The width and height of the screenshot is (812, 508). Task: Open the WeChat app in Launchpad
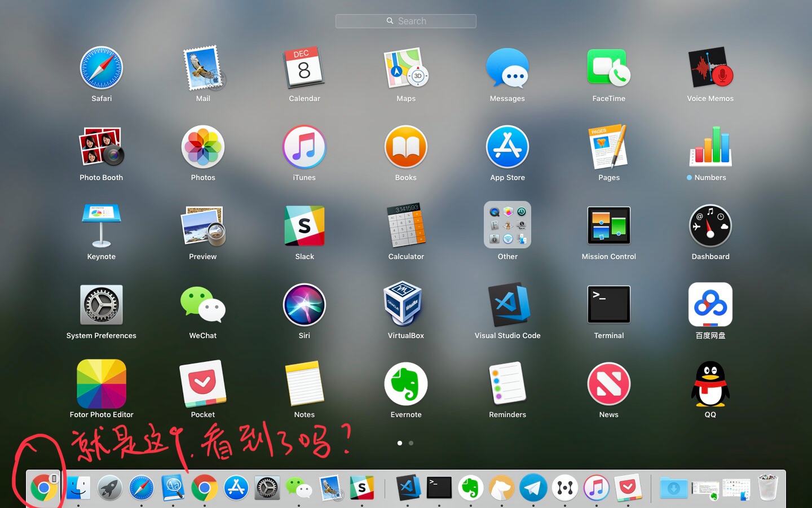(x=203, y=305)
